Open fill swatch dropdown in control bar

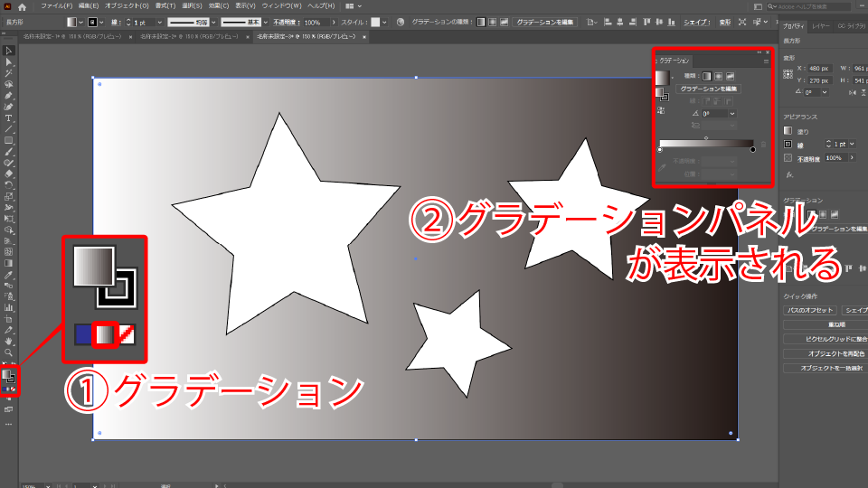(x=80, y=22)
